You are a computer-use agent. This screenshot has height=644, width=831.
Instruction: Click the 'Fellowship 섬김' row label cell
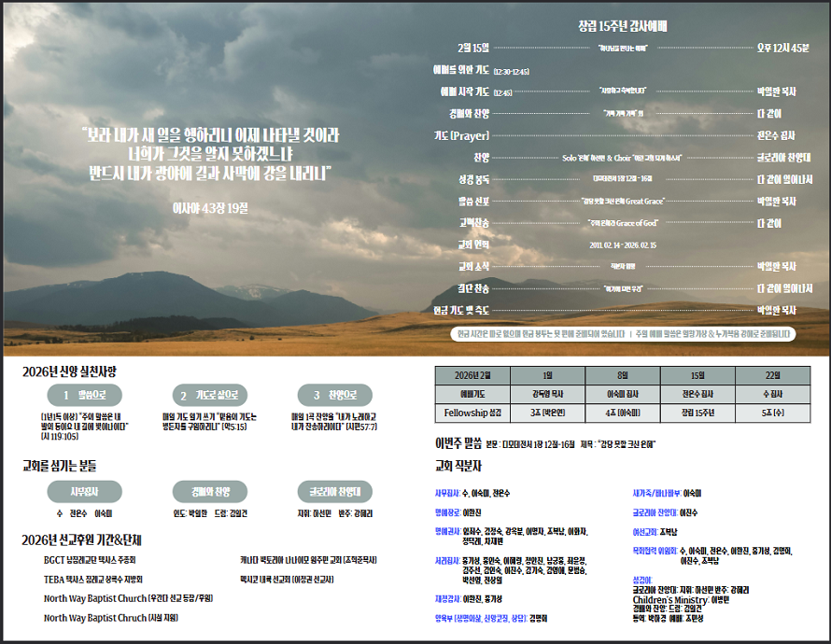point(472,413)
